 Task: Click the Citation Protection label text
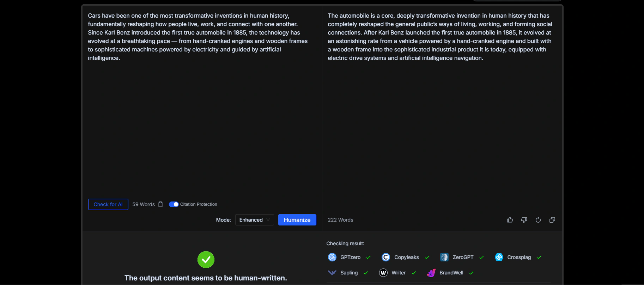(199, 204)
